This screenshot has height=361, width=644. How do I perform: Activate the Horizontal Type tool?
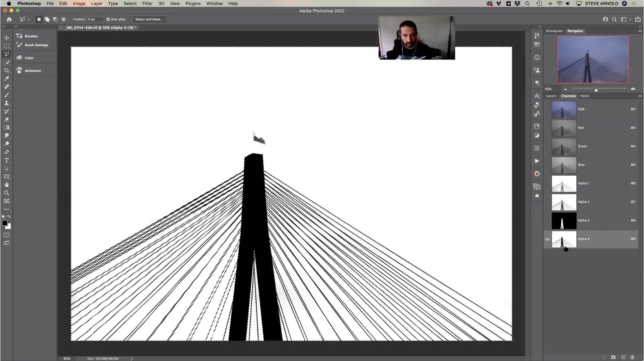pos(7,160)
